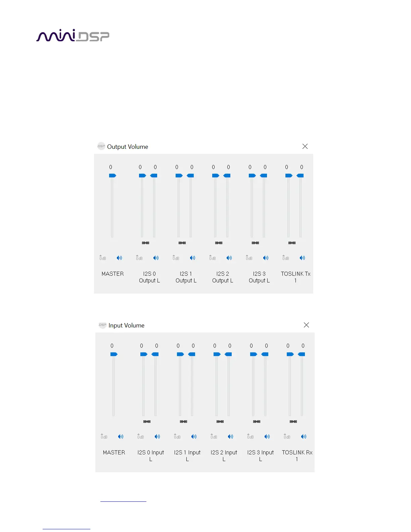Reset MASTER output volume to 0dB
The height and width of the screenshot is (532, 411).
click(103, 258)
